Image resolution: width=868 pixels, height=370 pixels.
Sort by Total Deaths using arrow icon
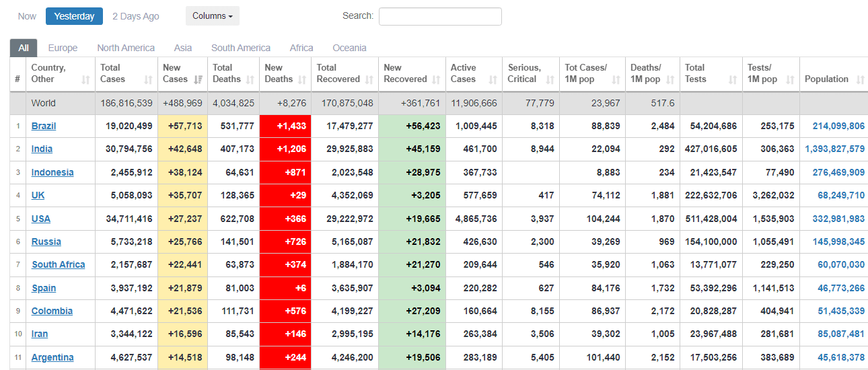click(x=250, y=80)
